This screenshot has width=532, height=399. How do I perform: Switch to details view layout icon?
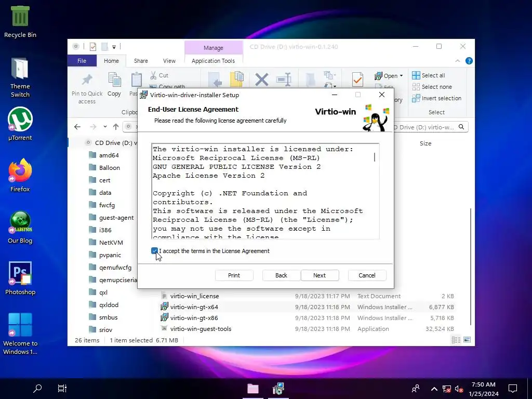(x=456, y=340)
